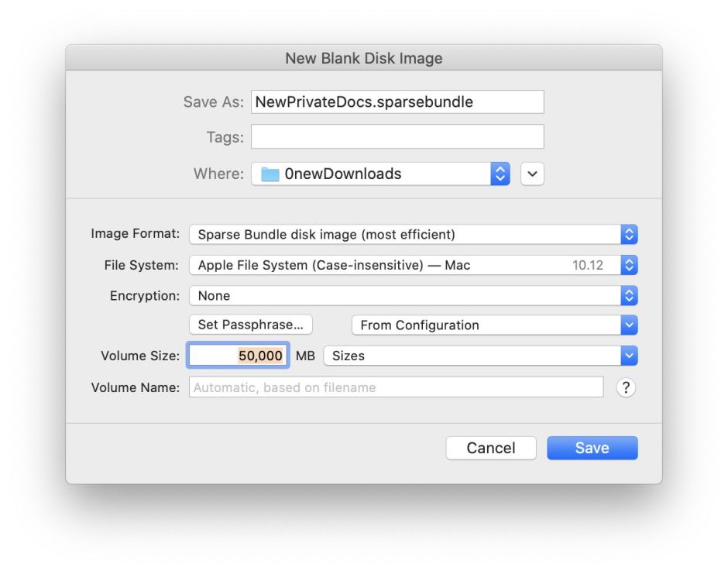Image resolution: width=728 pixels, height=571 pixels.
Task: Open the 0newDownloads location menu
Action: click(x=372, y=174)
